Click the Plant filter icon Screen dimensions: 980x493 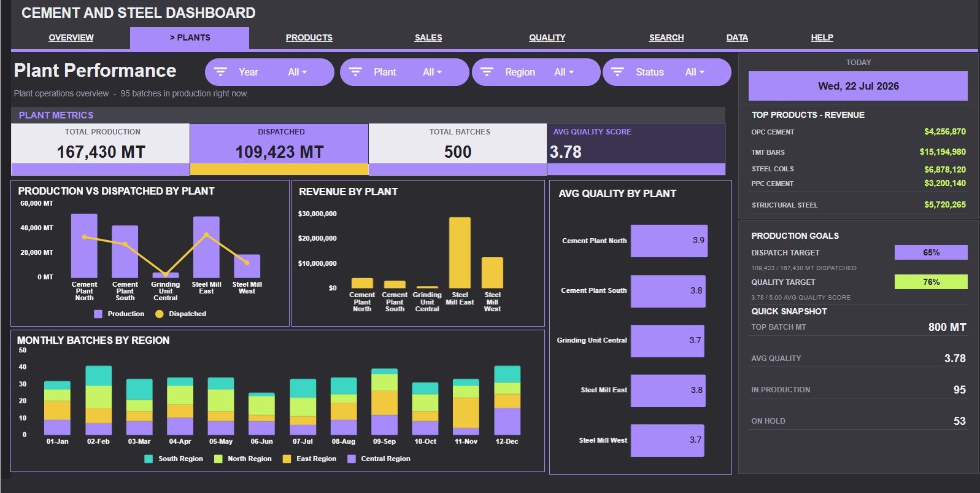(355, 72)
